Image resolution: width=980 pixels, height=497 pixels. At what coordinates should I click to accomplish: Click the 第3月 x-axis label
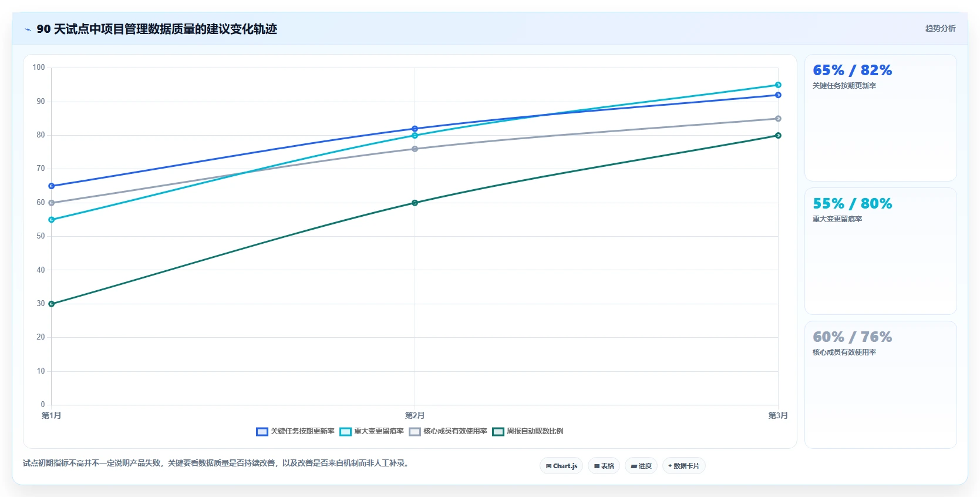[778, 415]
